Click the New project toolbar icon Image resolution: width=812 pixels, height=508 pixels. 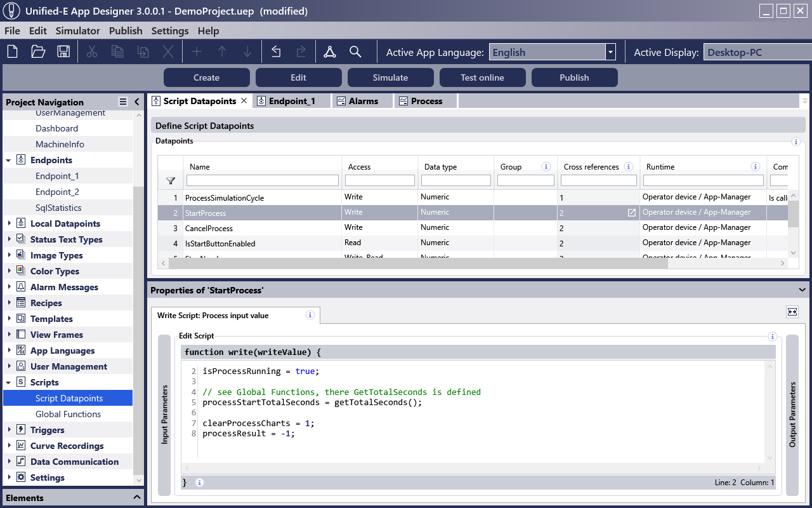13,52
